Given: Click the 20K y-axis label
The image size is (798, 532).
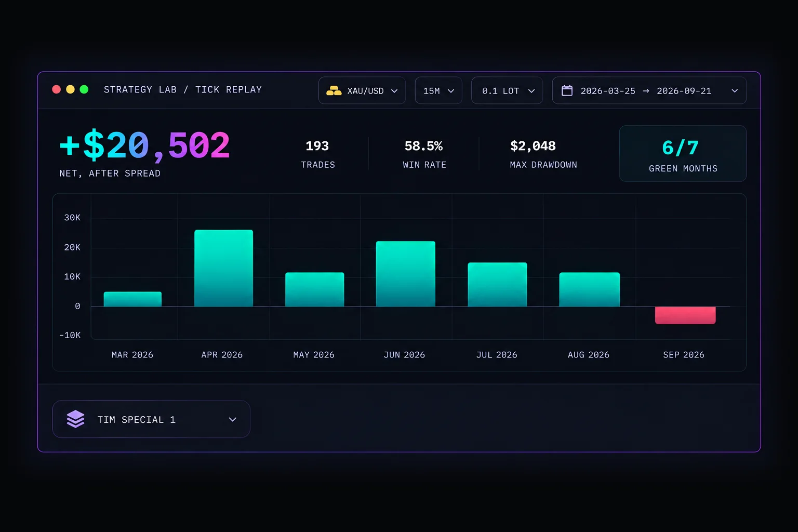Looking at the screenshot, I should (x=72, y=247).
